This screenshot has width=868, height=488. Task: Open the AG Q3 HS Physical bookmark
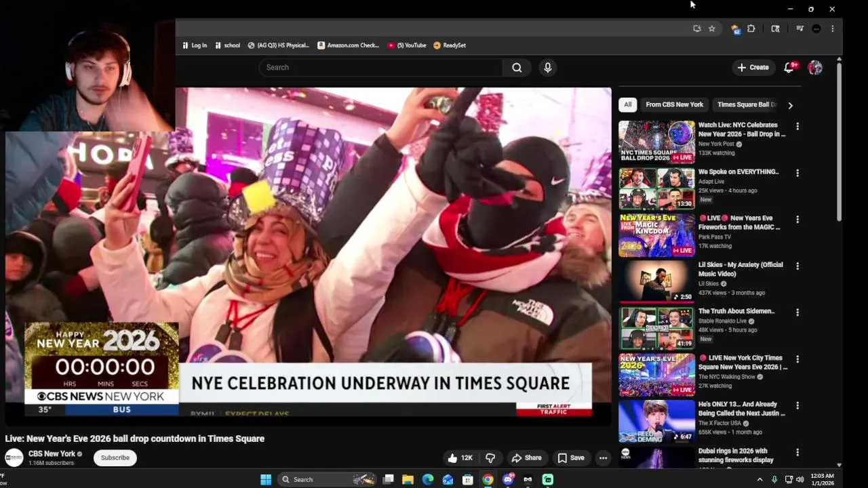tap(279, 45)
